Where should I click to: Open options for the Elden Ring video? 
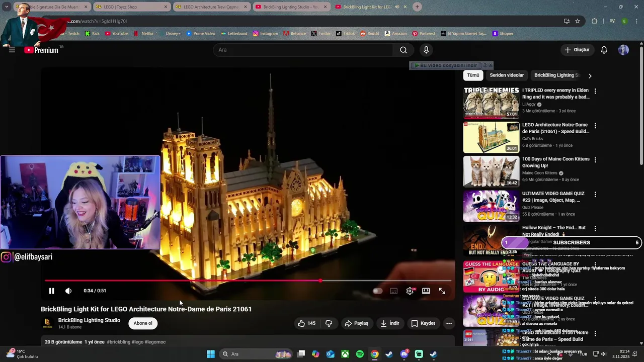pyautogui.click(x=595, y=91)
